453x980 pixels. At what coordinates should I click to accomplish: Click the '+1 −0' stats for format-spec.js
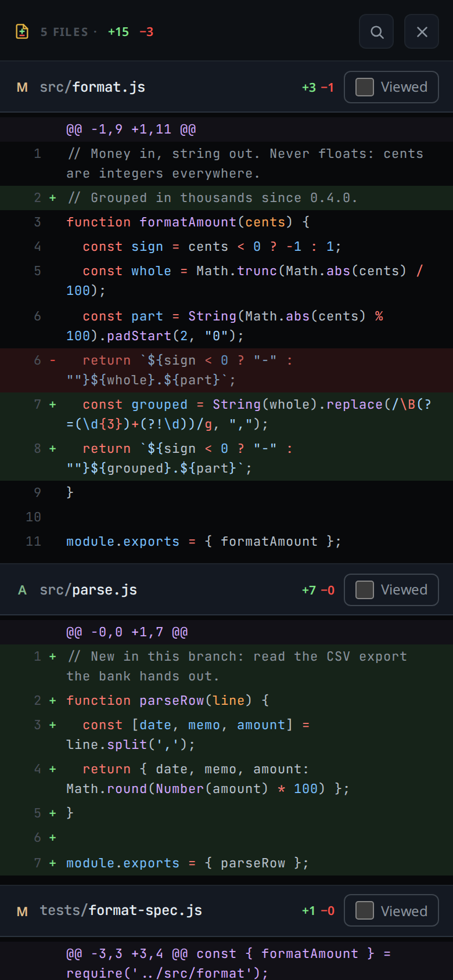pos(318,911)
